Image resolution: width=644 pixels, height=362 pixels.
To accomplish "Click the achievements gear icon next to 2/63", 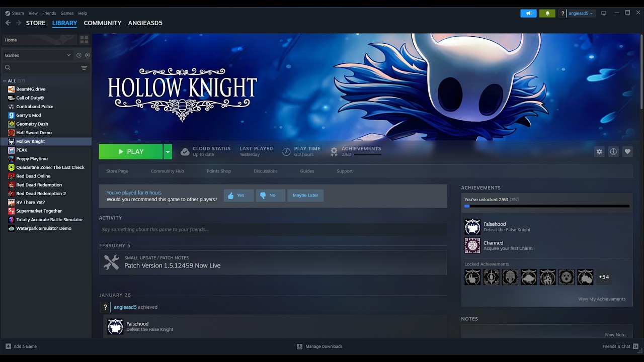I will tap(334, 151).
